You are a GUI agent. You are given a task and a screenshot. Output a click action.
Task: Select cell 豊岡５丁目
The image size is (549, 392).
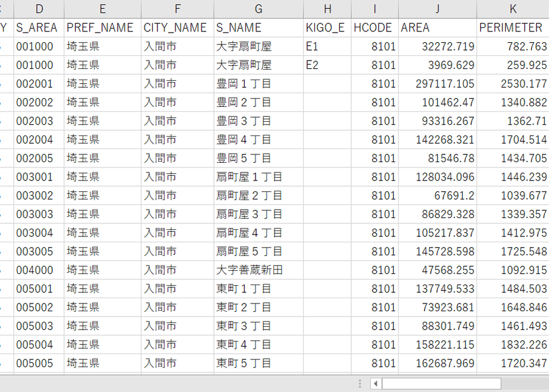click(258, 158)
